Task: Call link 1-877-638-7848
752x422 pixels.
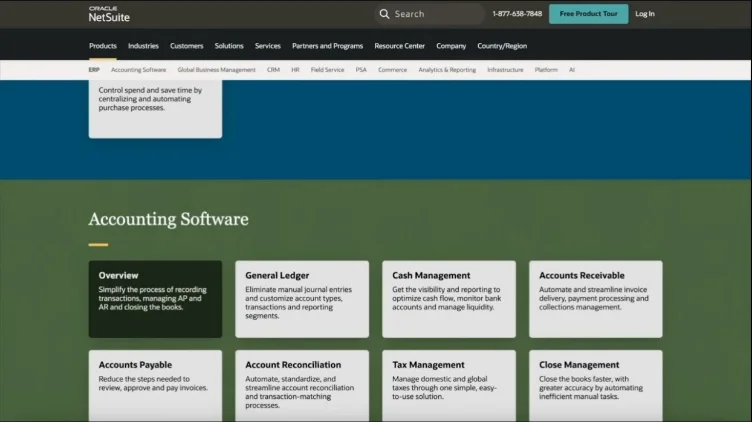Action: coord(517,14)
